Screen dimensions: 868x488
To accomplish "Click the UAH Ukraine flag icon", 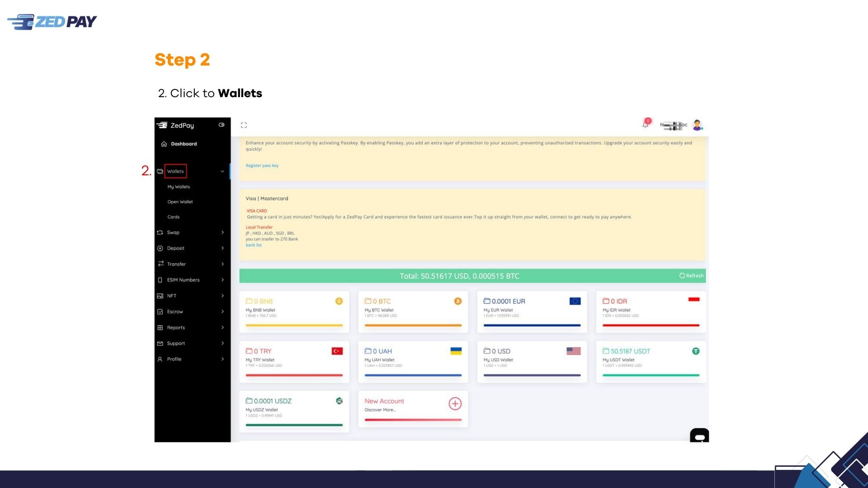I will click(x=456, y=351).
